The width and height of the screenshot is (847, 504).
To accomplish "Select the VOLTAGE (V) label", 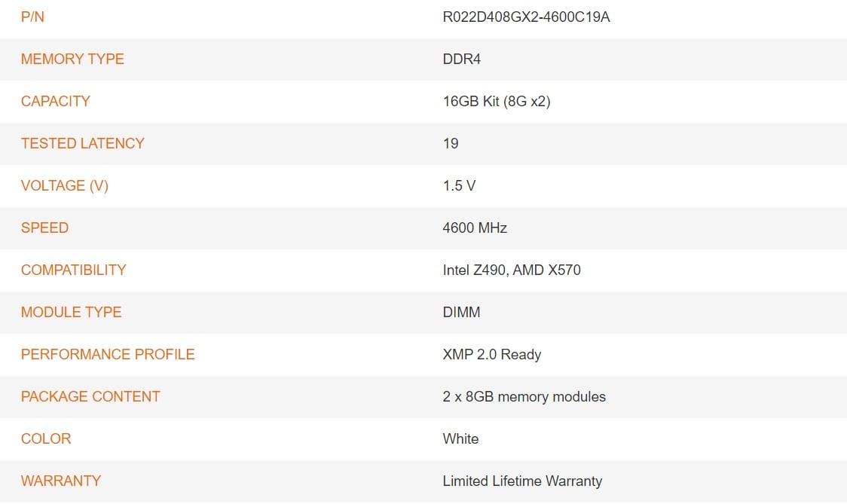I will click(x=65, y=185).
